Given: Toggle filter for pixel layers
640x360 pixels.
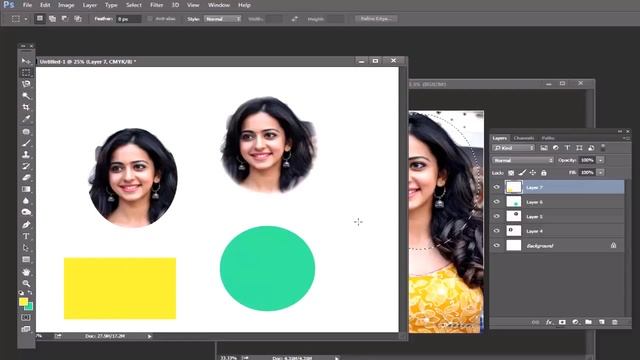Looking at the screenshot, I should 544,148.
